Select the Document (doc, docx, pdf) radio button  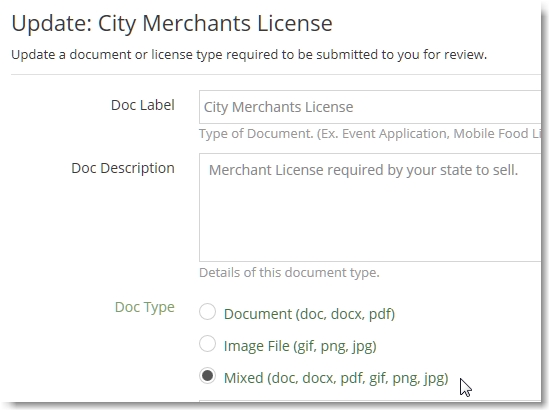[x=207, y=312]
